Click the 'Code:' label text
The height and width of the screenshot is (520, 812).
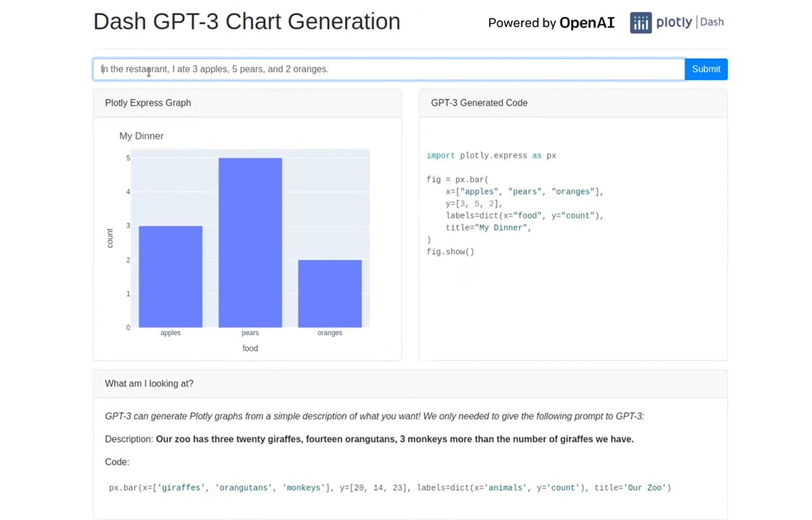tap(117, 462)
